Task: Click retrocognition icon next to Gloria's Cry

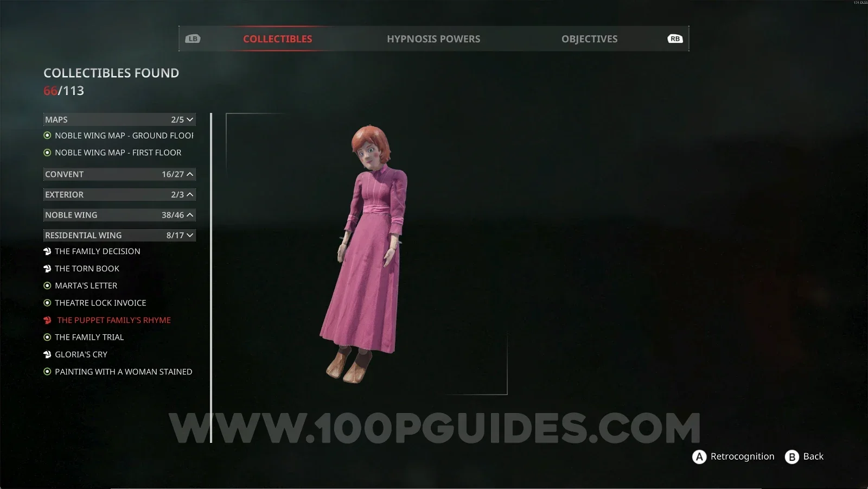Action: point(47,354)
